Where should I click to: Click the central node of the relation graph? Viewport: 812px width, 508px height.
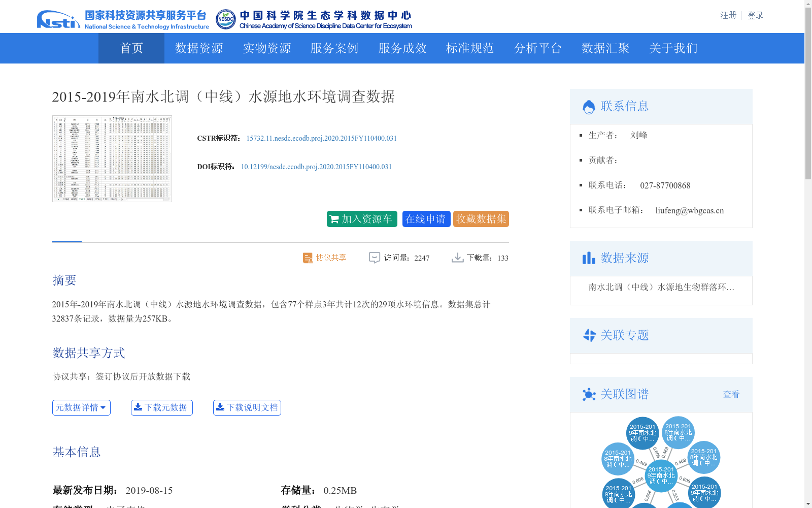[x=661, y=475]
